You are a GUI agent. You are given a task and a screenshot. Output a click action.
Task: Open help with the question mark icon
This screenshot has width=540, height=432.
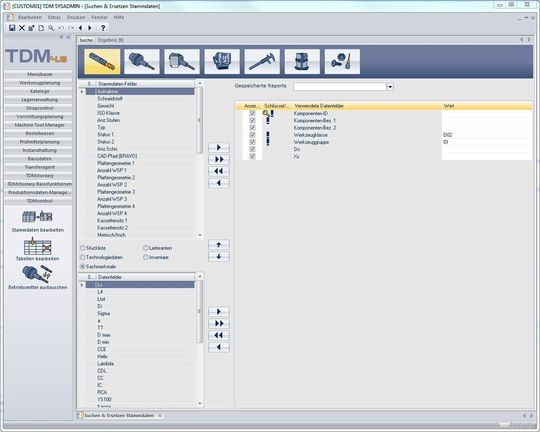point(103,28)
